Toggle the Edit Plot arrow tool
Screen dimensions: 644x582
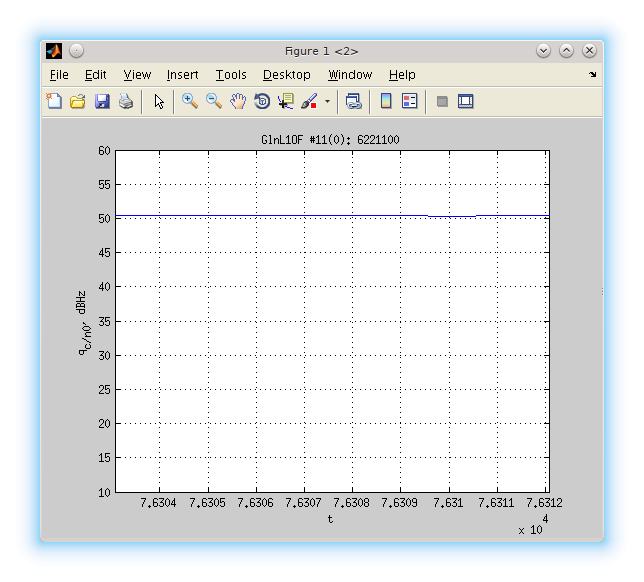pyautogui.click(x=158, y=101)
